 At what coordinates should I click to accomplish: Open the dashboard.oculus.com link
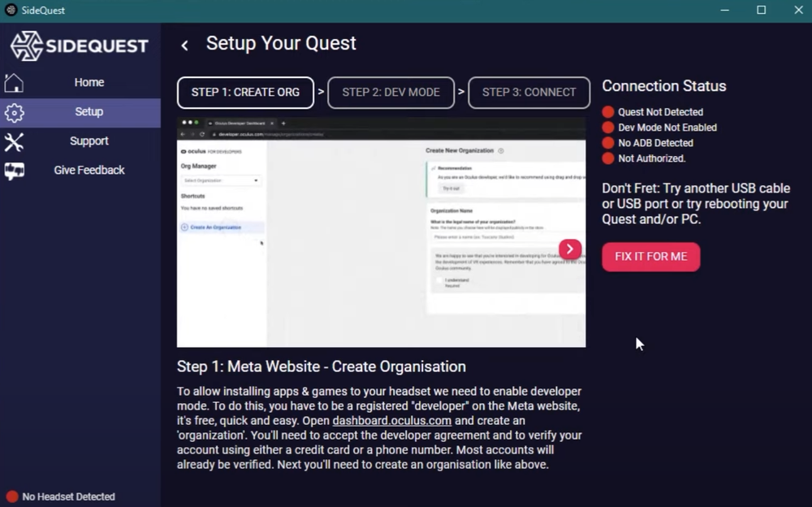[x=392, y=421]
